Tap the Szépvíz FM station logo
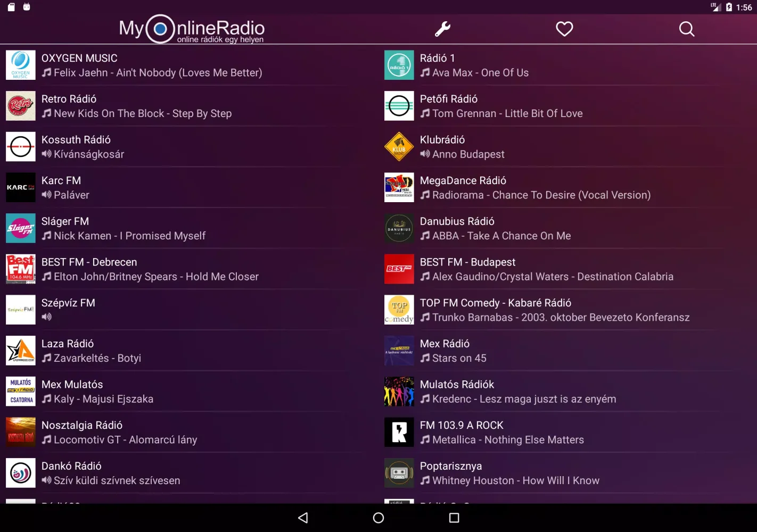Viewport: 757px width, 532px height. (x=21, y=310)
